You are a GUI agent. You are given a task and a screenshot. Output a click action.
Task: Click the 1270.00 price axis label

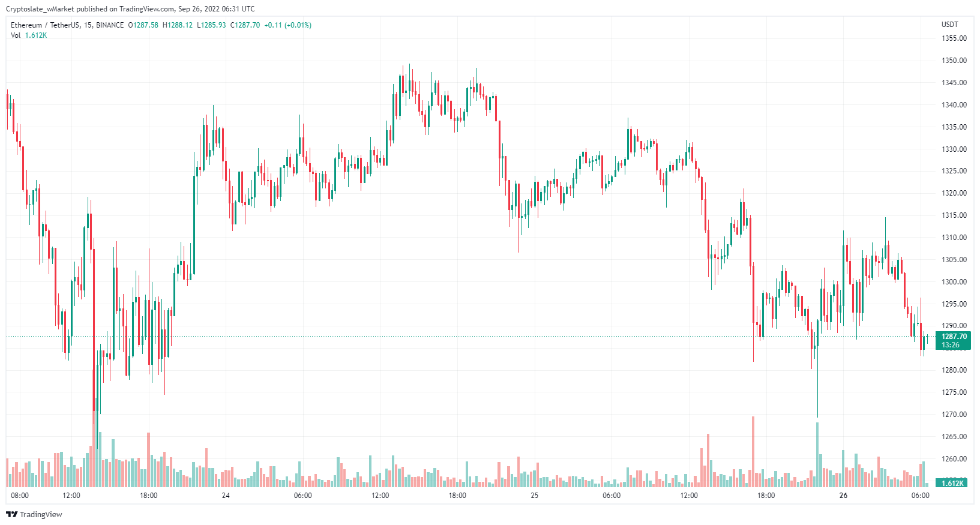pyautogui.click(x=954, y=415)
